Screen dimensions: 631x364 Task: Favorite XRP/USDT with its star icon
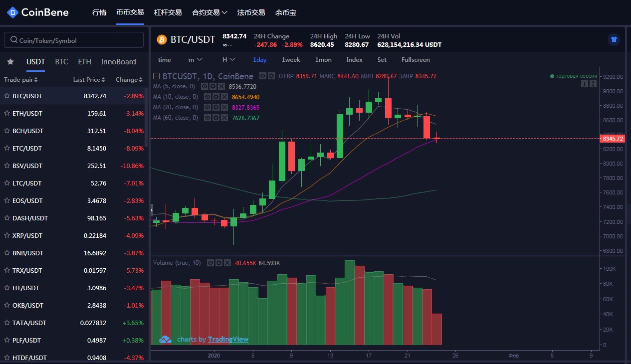[7, 235]
